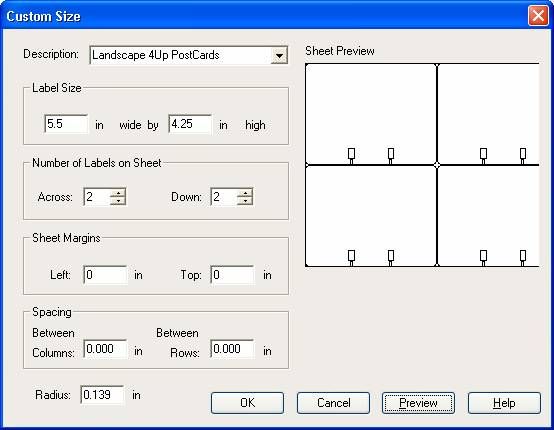
Task: Decrease the Down labels count by one
Action: coord(245,201)
